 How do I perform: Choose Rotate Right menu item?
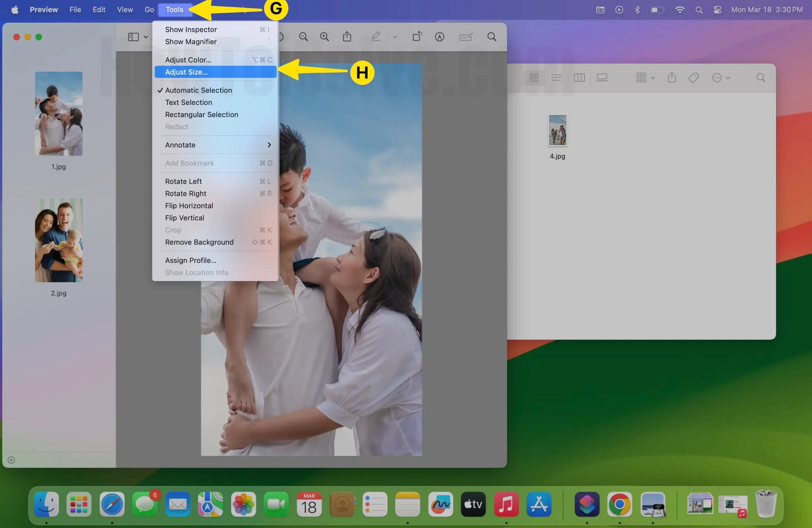click(x=215, y=193)
